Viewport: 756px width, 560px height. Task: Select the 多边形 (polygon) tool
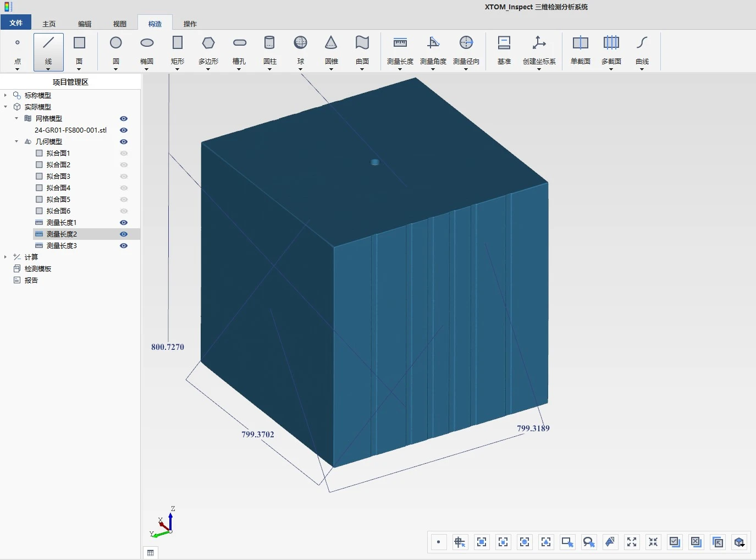pos(208,51)
